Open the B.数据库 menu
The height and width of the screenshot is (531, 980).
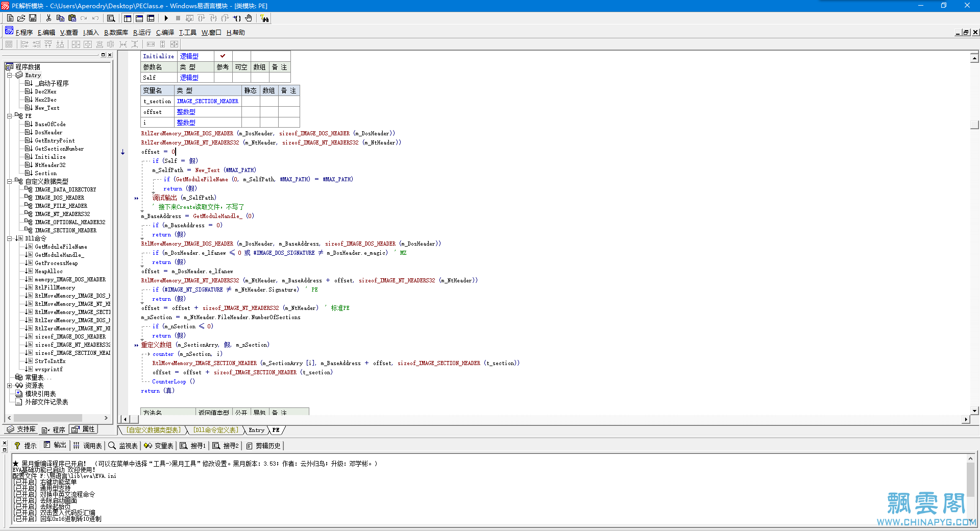tap(116, 33)
